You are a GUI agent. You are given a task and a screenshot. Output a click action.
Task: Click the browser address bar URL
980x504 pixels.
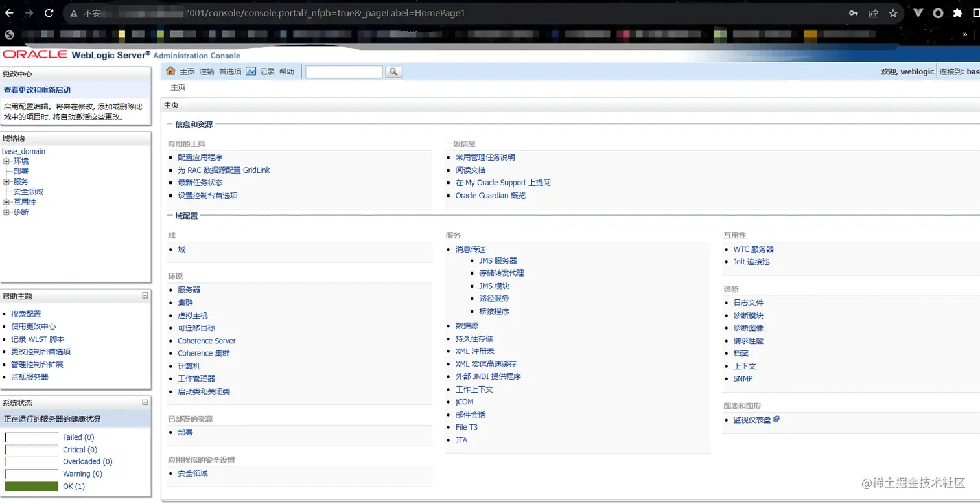pyautogui.click(x=325, y=13)
